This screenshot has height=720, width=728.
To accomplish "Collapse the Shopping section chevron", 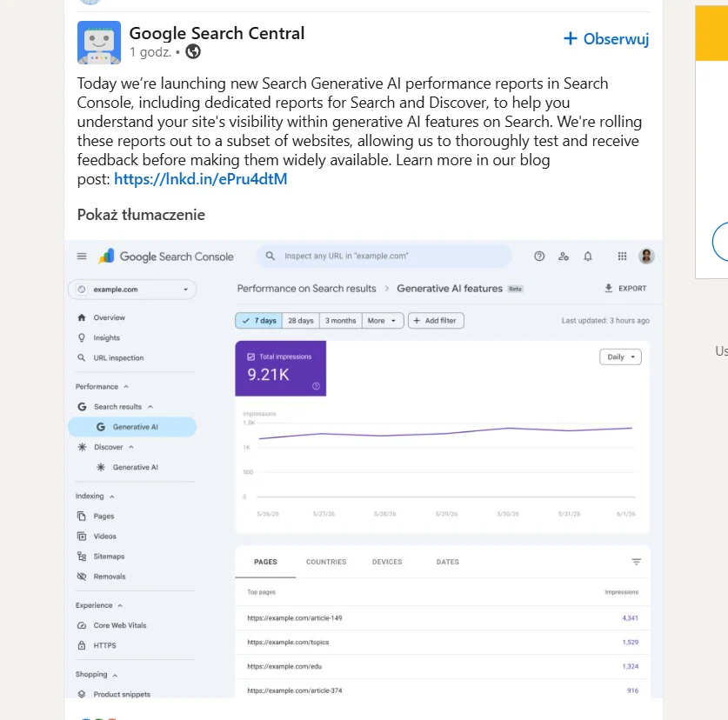I will [115, 675].
